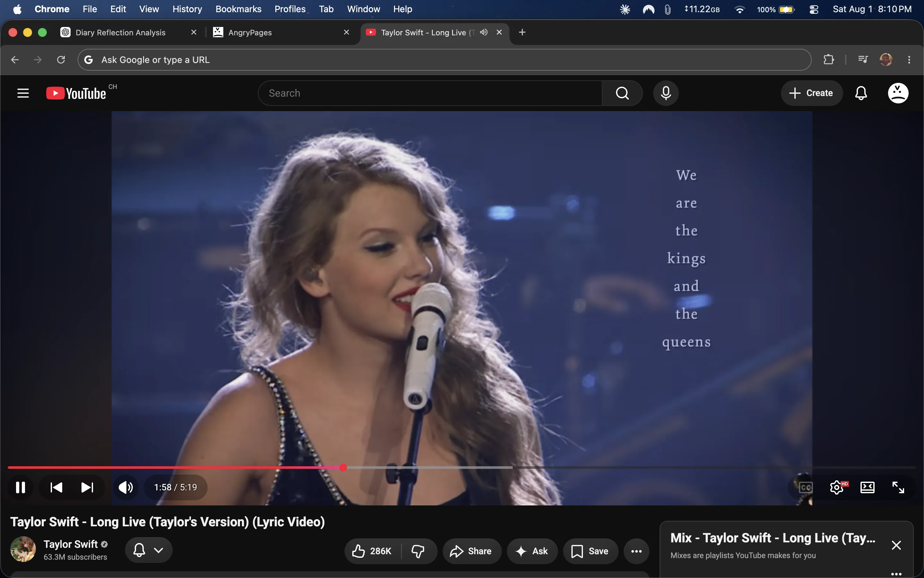The height and width of the screenshot is (578, 924).
Task: Go to the YouTube home logo
Action: 76,93
